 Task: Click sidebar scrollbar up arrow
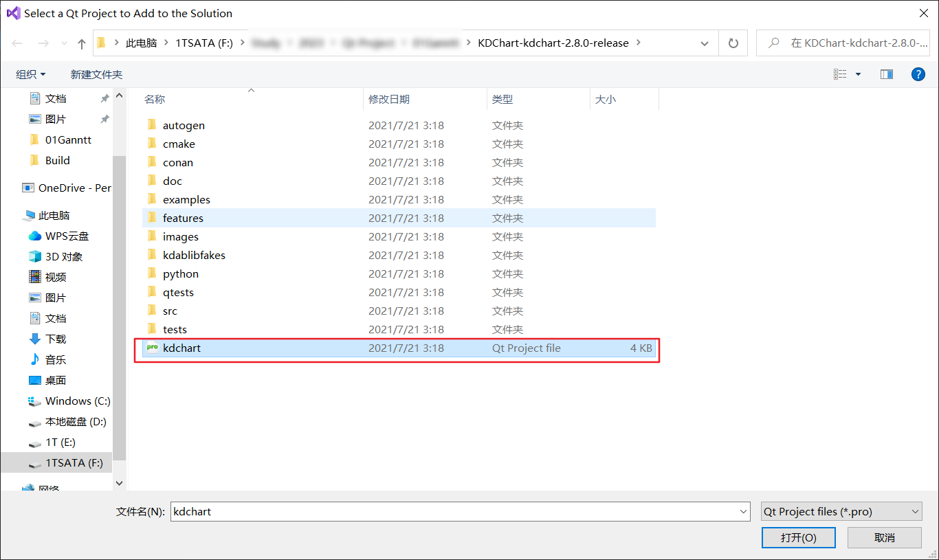pos(120,95)
